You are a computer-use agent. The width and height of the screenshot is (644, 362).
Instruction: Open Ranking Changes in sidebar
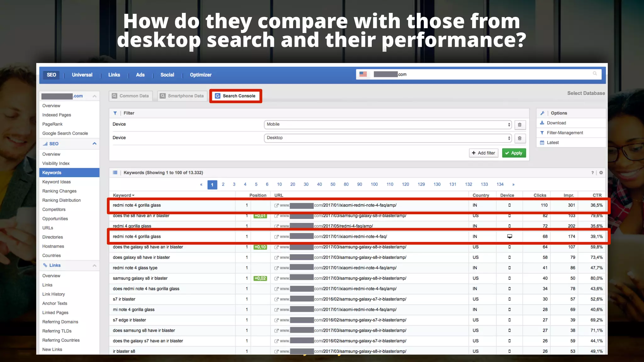point(59,191)
